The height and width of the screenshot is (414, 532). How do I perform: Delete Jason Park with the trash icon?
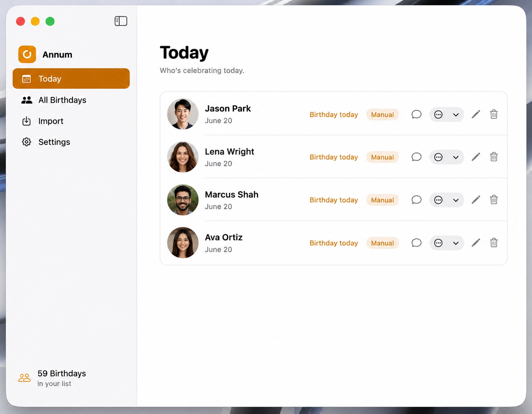pyautogui.click(x=494, y=114)
